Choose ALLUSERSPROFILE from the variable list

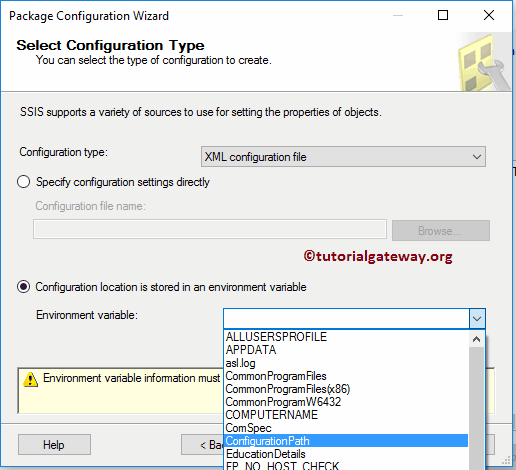tap(346, 337)
